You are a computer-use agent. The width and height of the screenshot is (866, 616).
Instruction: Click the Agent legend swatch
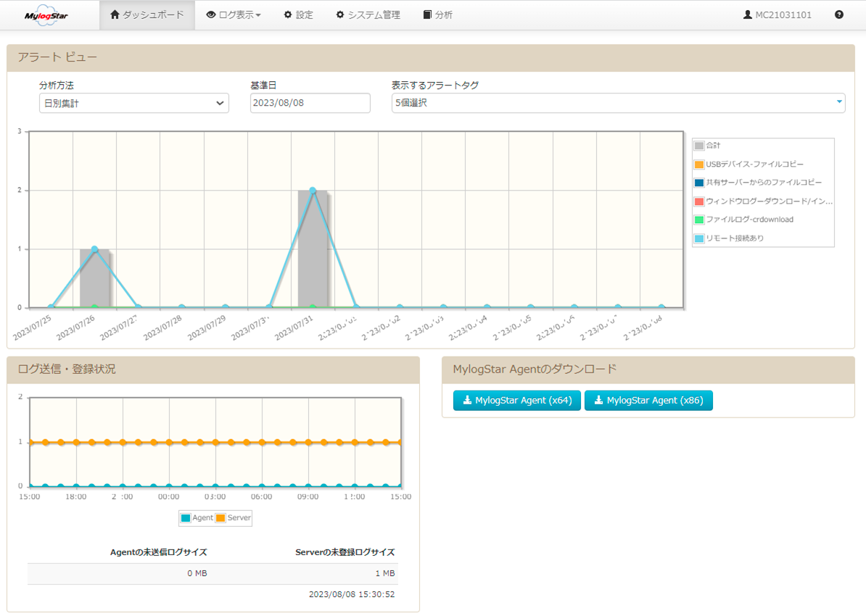coord(186,517)
